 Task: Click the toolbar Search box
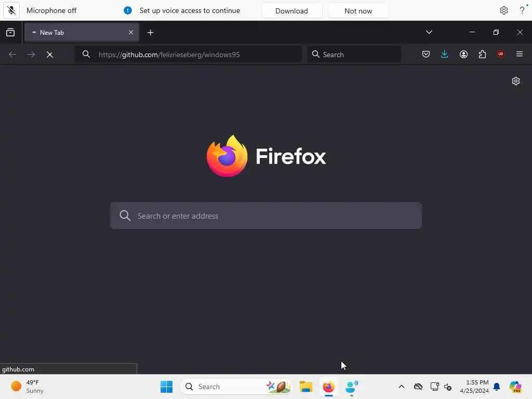tap(354, 54)
